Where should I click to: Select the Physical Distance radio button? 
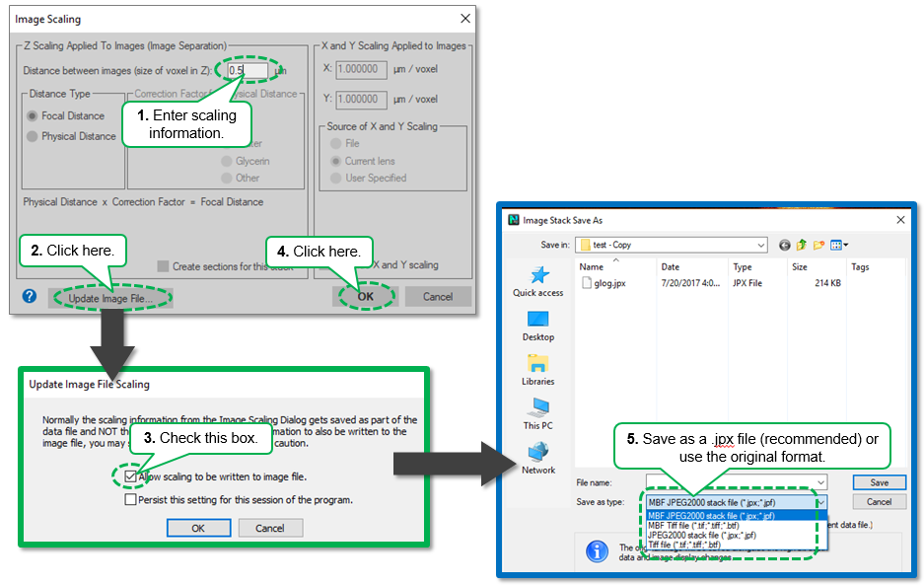34,136
